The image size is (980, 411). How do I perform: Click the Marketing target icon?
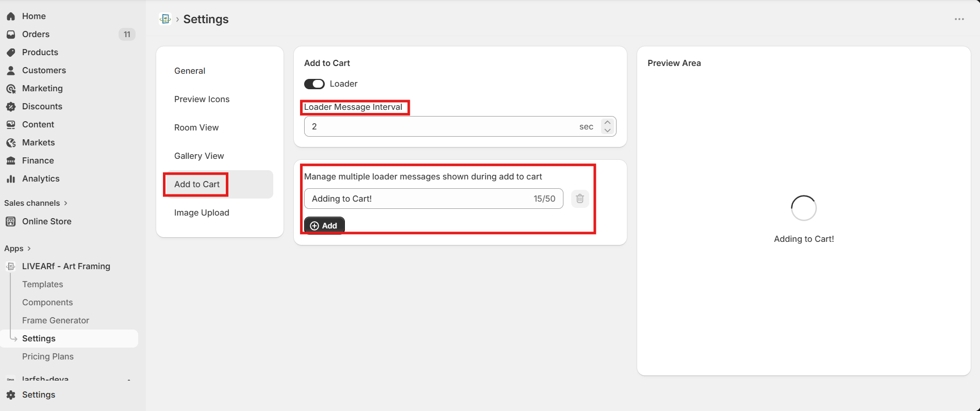point(11,89)
